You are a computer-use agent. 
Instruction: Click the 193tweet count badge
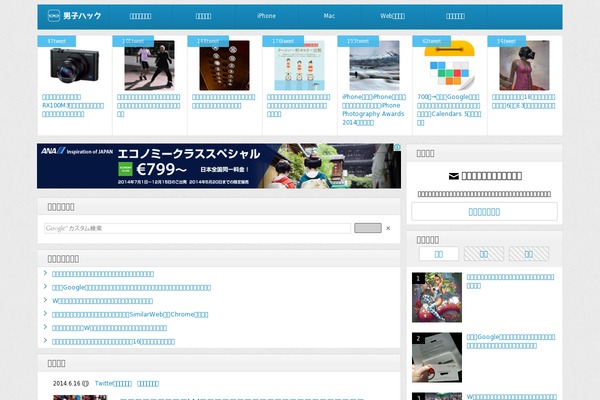(x=358, y=41)
